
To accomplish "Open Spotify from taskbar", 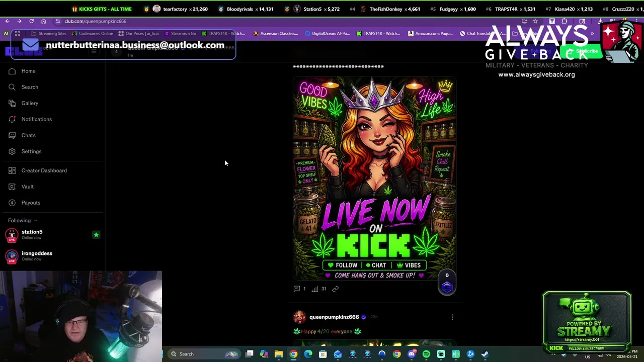I will pyautogui.click(x=426, y=354).
